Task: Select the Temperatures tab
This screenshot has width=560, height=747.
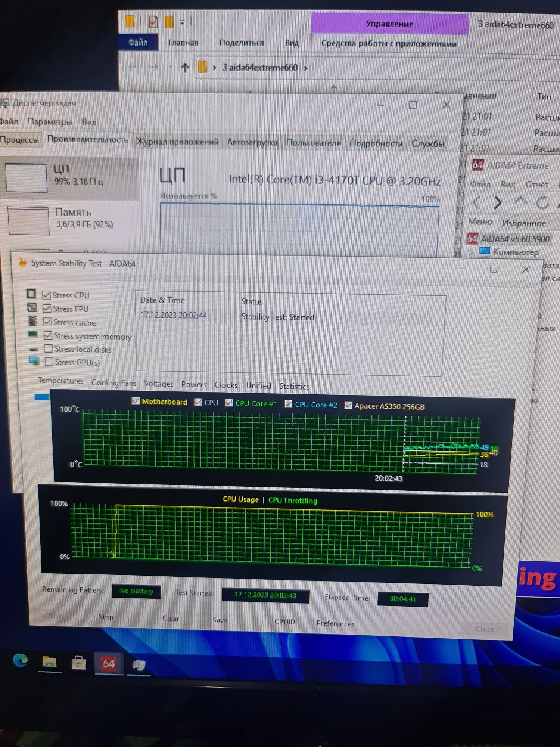Action: pos(60,381)
